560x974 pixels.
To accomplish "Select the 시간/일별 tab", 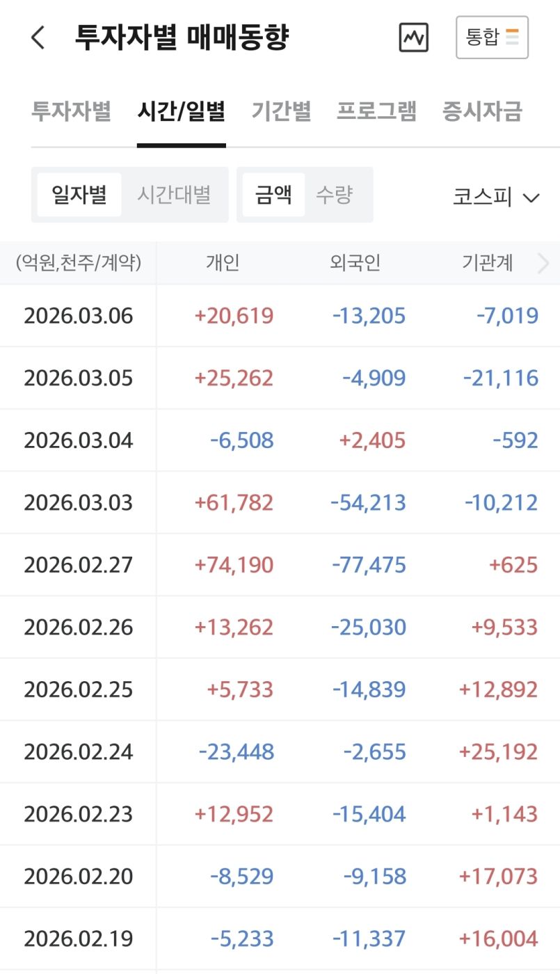I will [181, 111].
